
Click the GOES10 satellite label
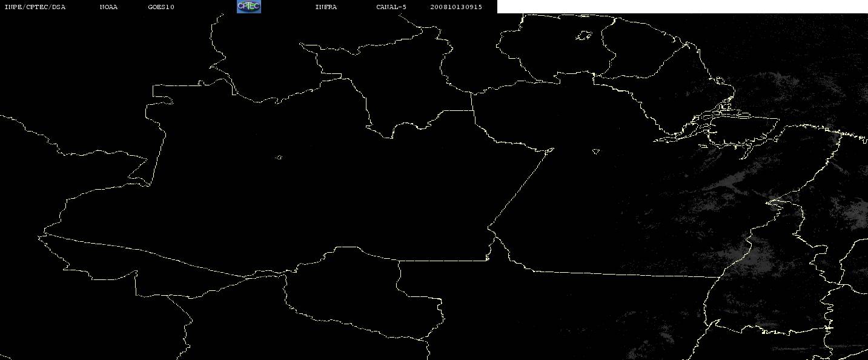pos(161,7)
